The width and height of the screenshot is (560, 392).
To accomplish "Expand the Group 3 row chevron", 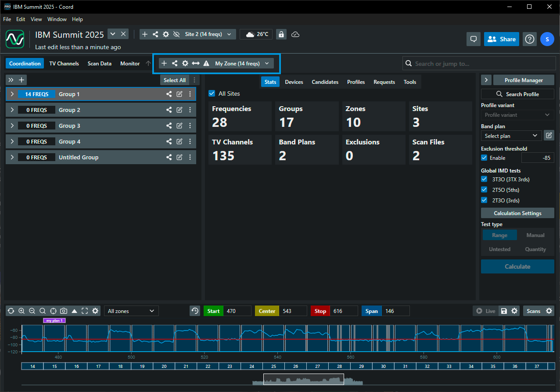I will [x=12, y=126].
